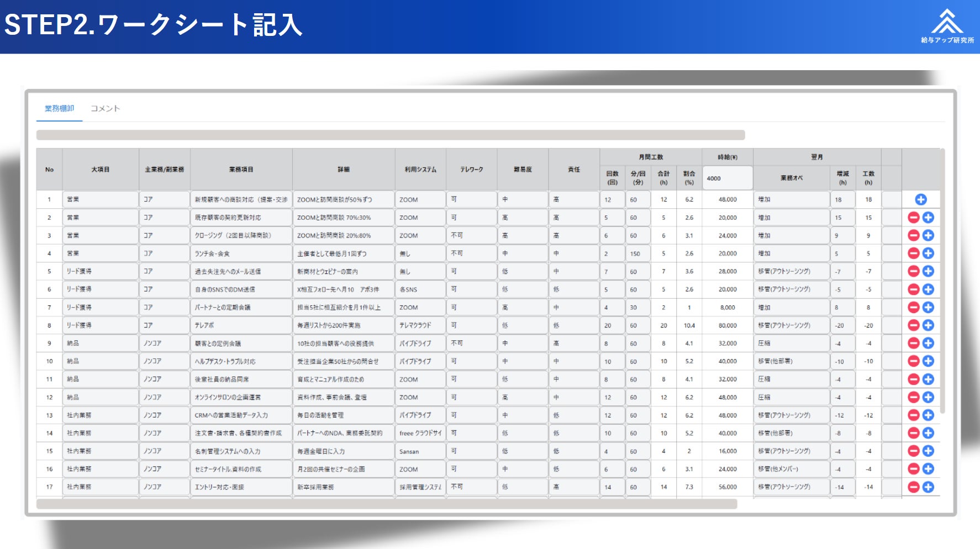Click the red minus icon in row 4

click(x=914, y=254)
